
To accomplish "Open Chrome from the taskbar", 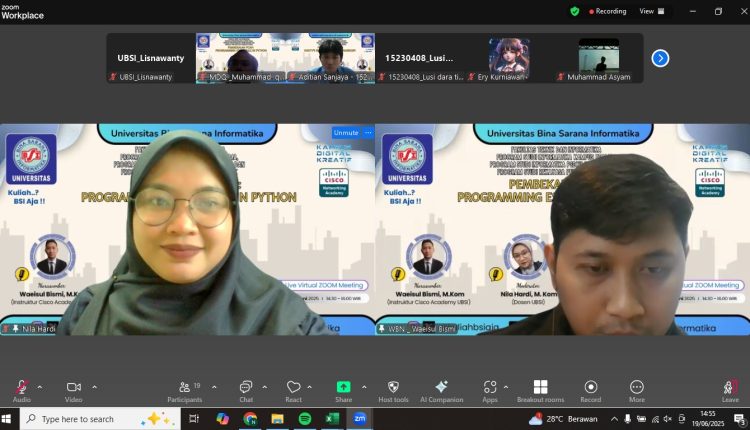I will 250,419.
